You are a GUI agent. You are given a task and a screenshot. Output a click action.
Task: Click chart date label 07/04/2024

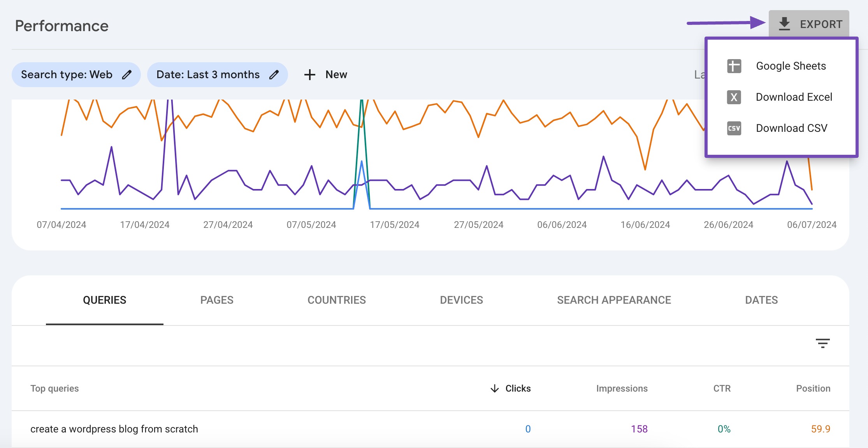tap(61, 225)
